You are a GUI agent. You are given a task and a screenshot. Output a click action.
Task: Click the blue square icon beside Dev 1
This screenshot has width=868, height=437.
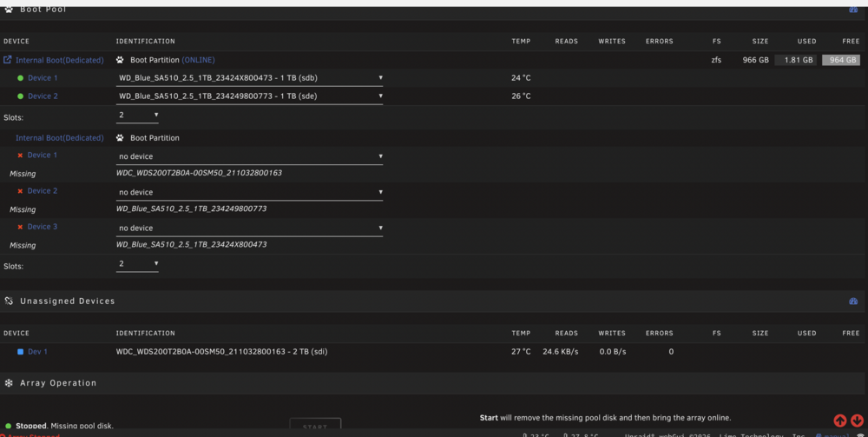click(x=21, y=352)
